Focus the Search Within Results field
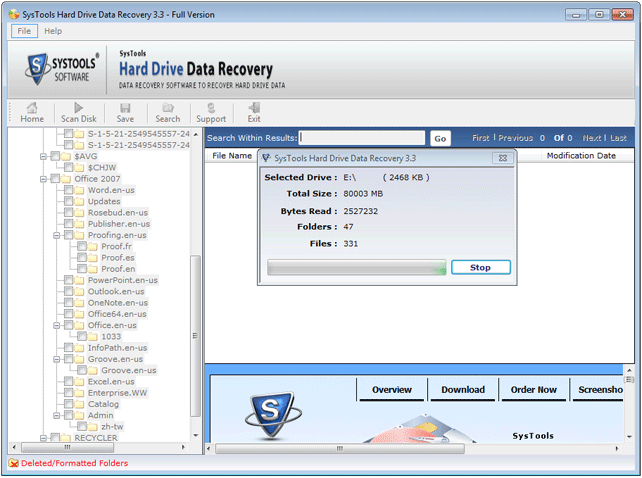Screen dimensions: 642x478 tap(362, 138)
